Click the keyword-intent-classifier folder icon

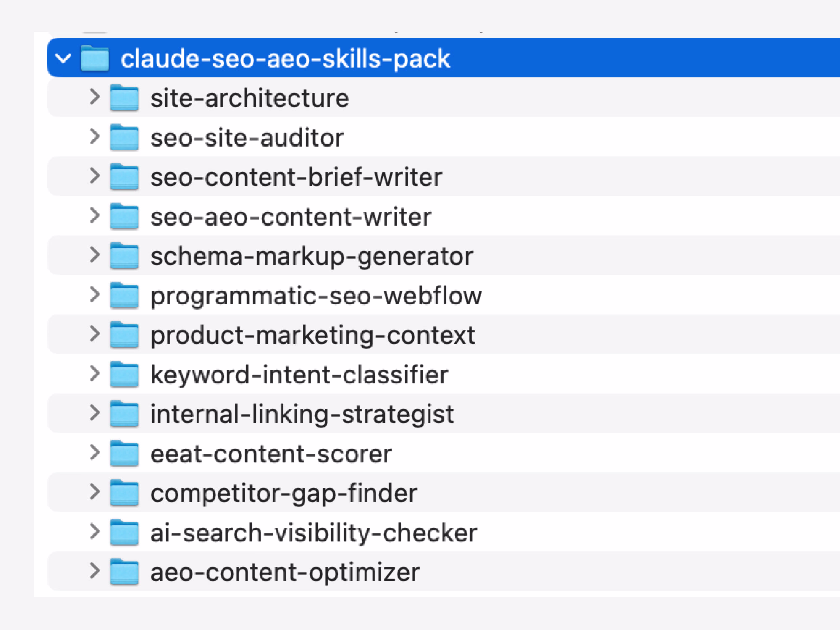point(124,374)
